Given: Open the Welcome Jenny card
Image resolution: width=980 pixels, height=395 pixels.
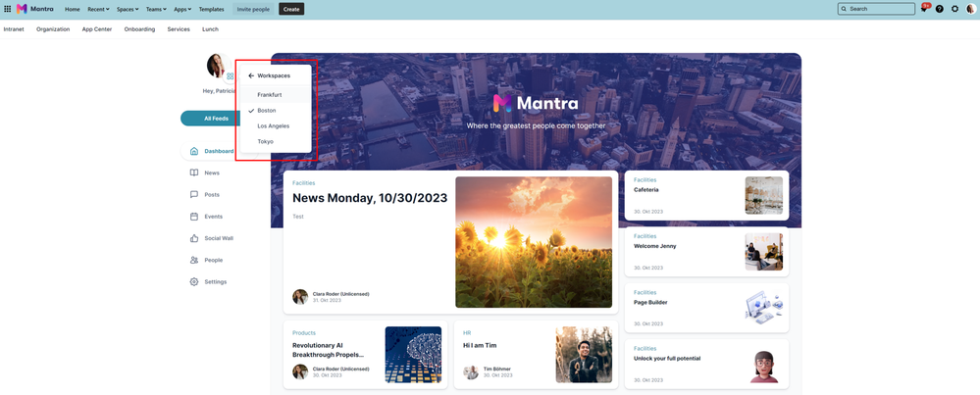Looking at the screenshot, I should tap(706, 252).
